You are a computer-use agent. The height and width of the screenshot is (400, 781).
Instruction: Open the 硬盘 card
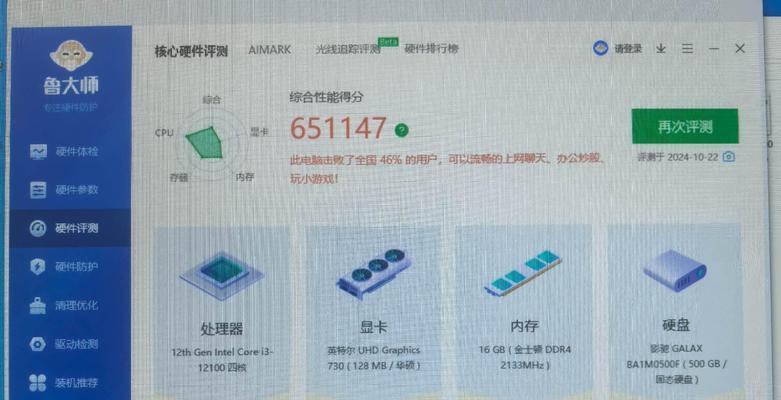(x=676, y=313)
